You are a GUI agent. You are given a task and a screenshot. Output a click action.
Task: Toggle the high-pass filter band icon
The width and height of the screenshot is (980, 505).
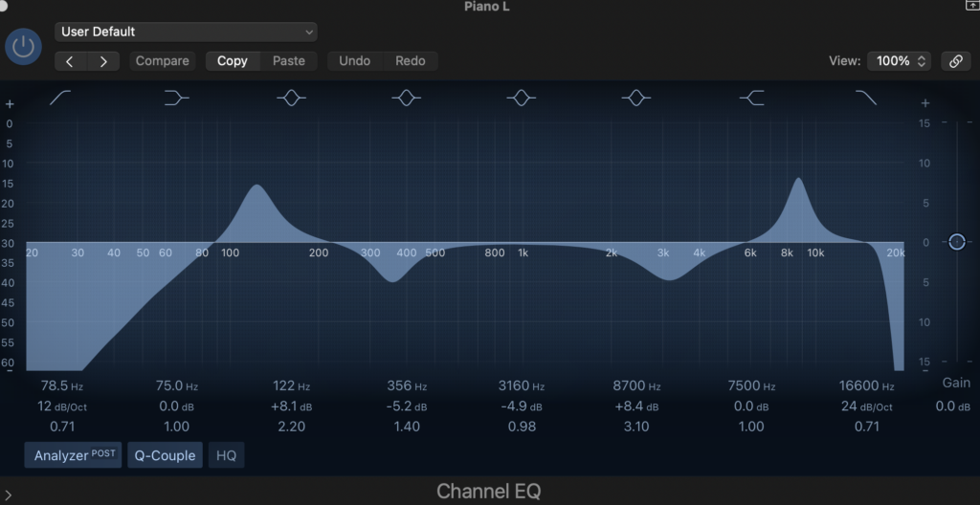tap(61, 98)
